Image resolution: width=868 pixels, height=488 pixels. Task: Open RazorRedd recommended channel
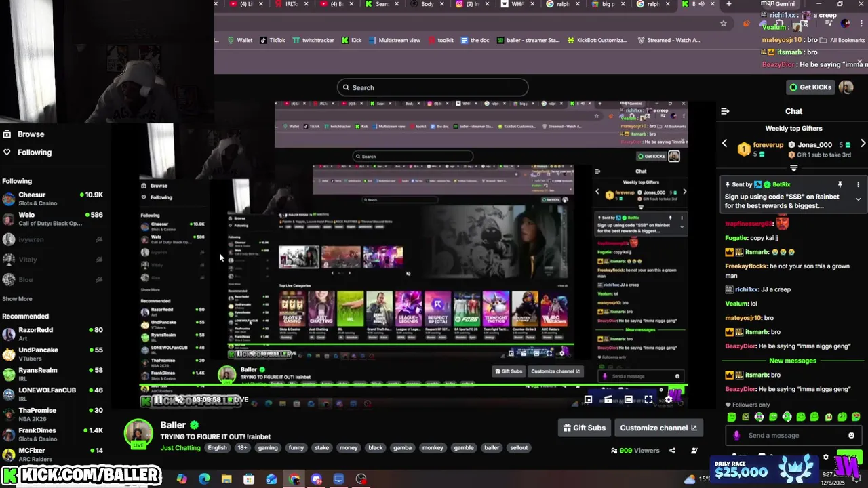click(x=53, y=334)
